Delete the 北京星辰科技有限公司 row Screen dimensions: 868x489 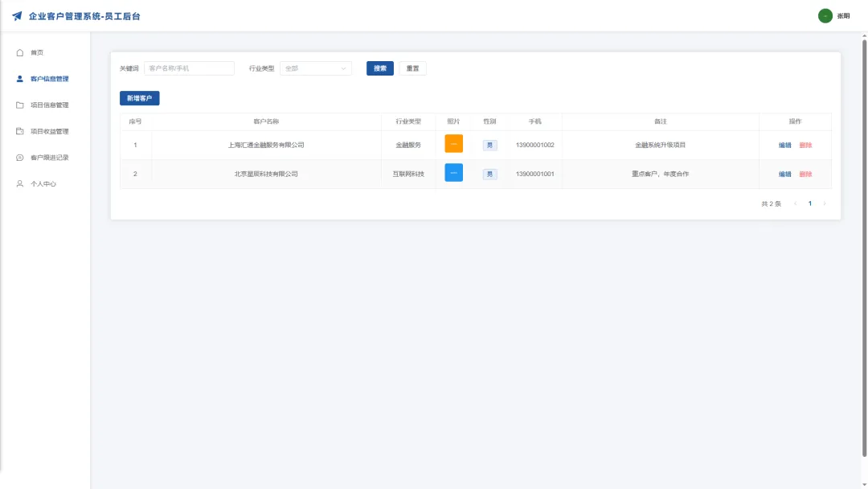(805, 174)
